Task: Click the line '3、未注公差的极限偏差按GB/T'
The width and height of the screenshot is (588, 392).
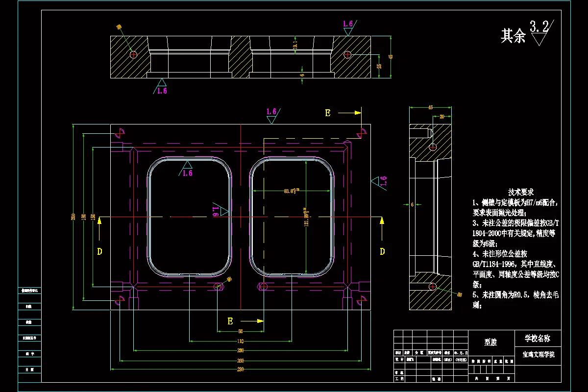Action: pos(516,223)
